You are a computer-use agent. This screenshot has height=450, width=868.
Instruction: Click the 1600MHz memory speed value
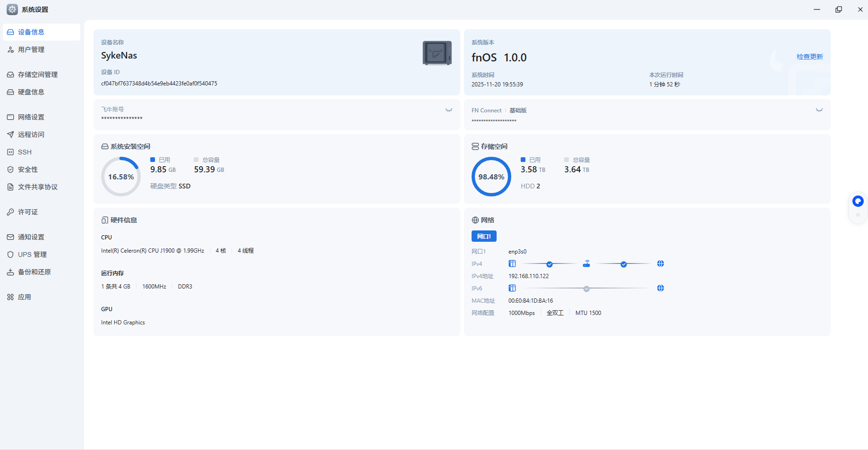[x=154, y=287]
